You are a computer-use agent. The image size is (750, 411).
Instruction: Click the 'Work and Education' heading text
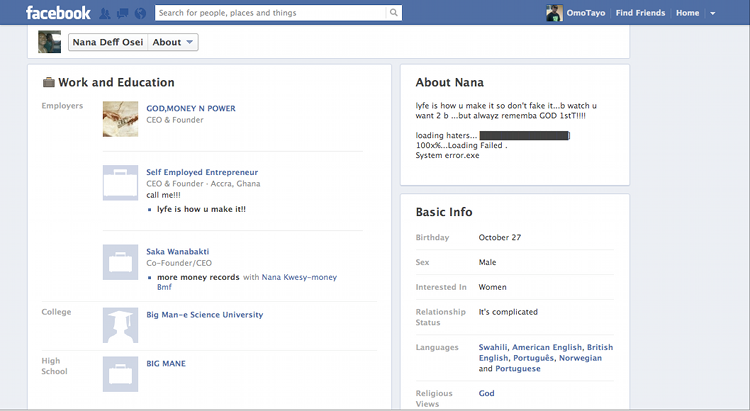pos(116,82)
